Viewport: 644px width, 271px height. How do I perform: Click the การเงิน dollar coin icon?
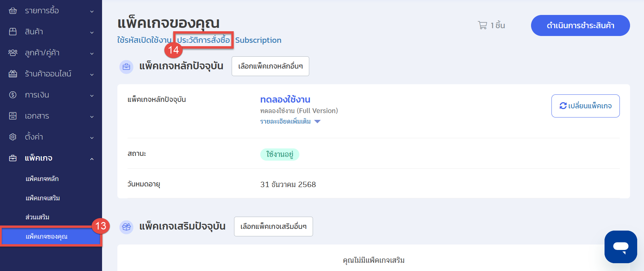coord(13,95)
